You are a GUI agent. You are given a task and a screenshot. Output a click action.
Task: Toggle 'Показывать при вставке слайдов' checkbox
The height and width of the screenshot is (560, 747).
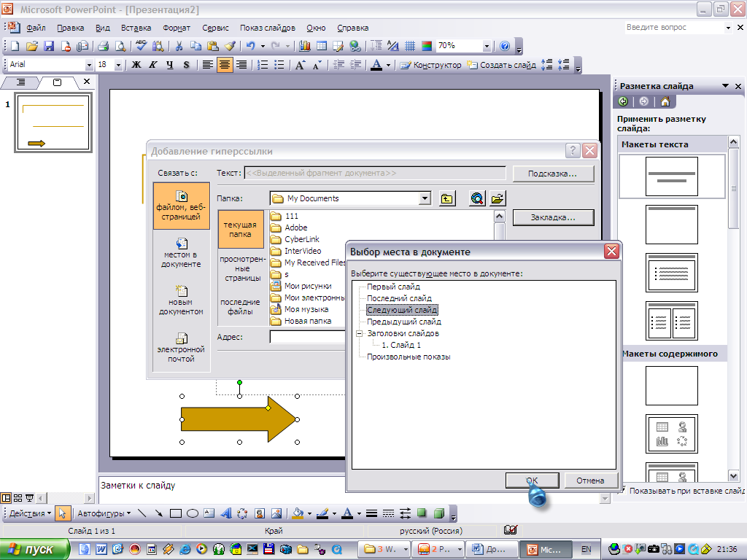(622, 490)
